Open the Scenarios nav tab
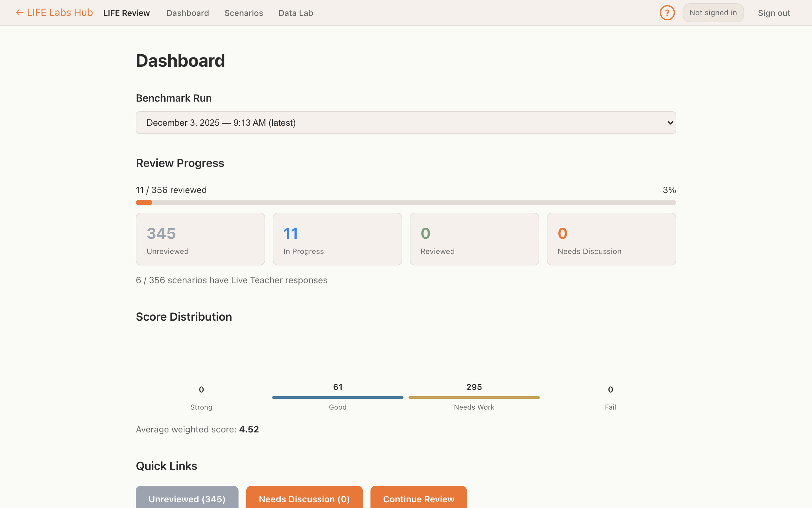Image resolution: width=812 pixels, height=508 pixels. (x=244, y=13)
